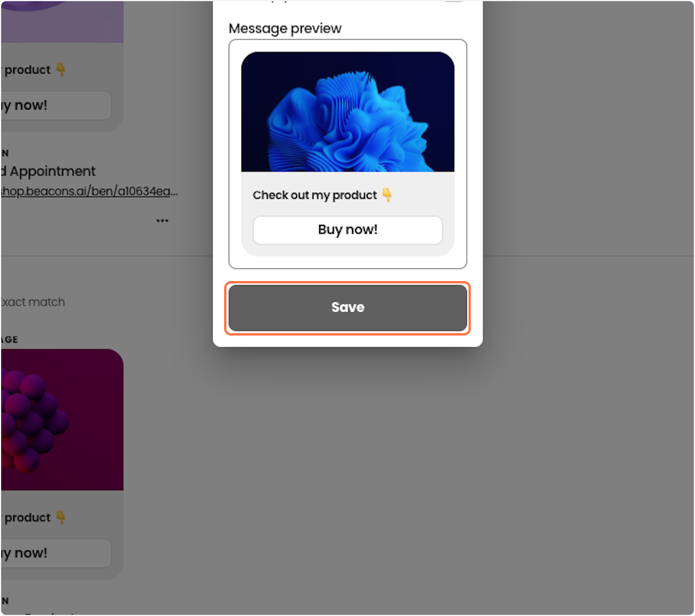Click the emoji above the Appointment card button
Screen dimensions: 695x616
pyautogui.click(x=61, y=70)
